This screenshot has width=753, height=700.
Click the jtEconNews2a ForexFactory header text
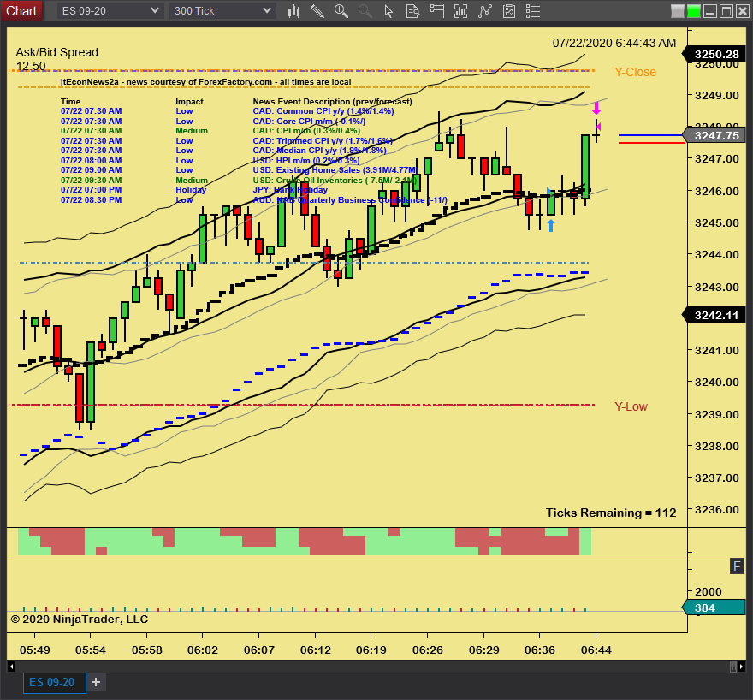(205, 82)
